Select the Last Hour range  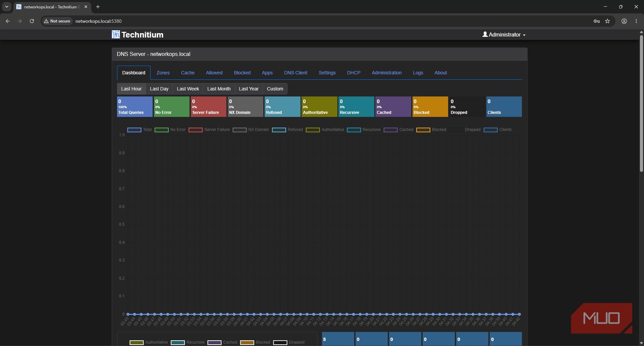[131, 89]
